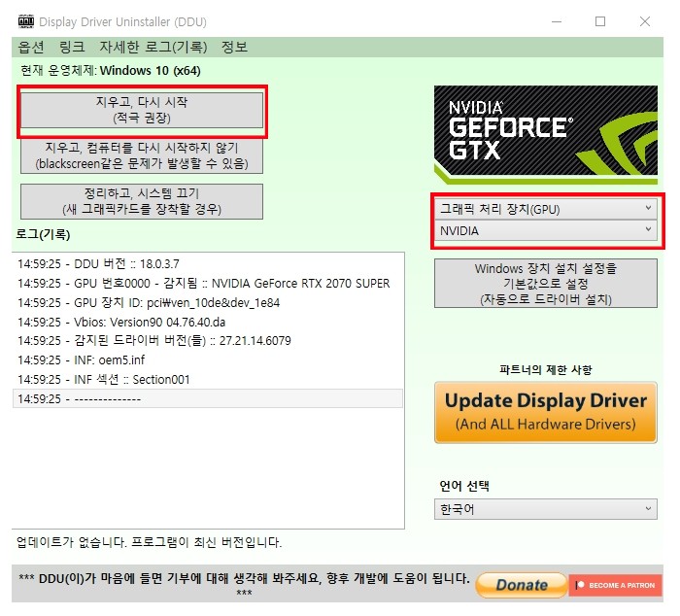Click the DDU app icon in title bar
Image resolution: width=680 pixels, height=616 pixels.
coord(26,21)
